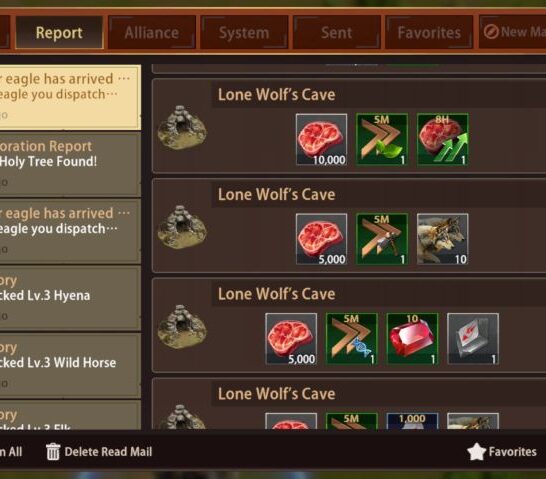Switch to the Alliance tab
Viewport: 546px width, 479px height.
click(x=152, y=32)
